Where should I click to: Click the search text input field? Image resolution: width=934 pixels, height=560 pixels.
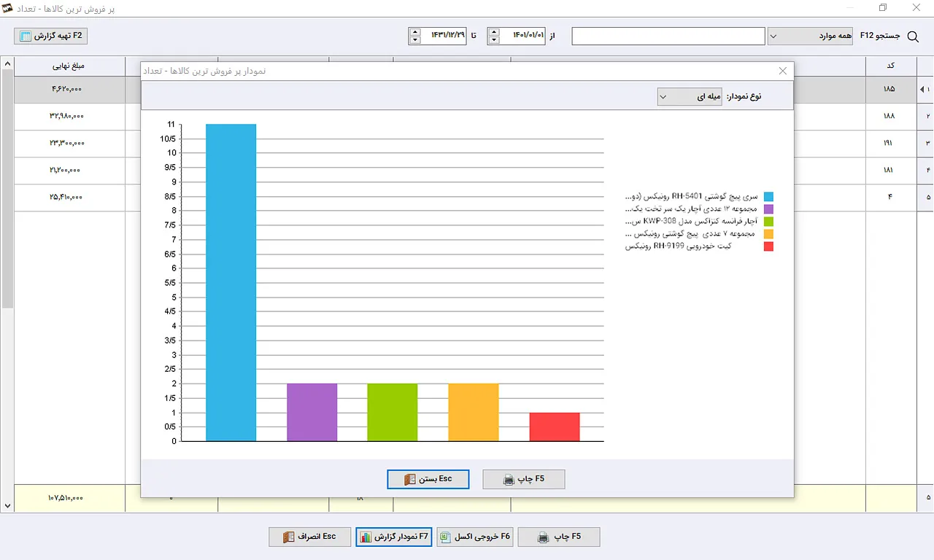click(x=668, y=36)
